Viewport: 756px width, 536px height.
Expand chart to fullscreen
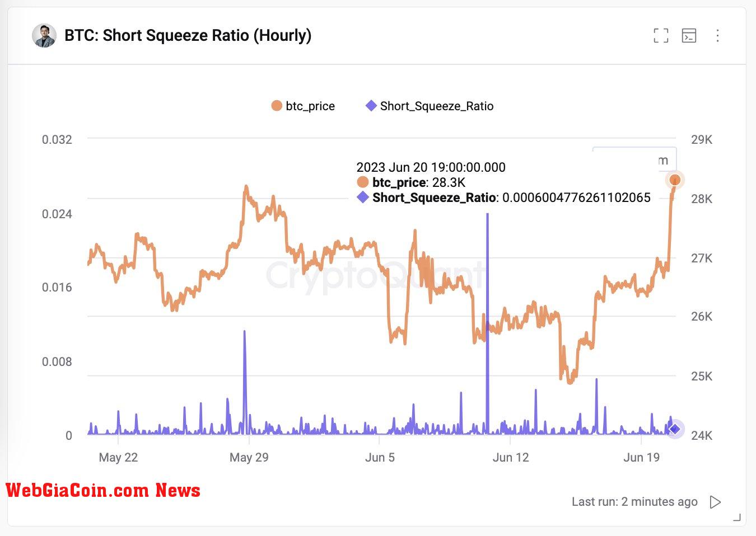click(661, 36)
